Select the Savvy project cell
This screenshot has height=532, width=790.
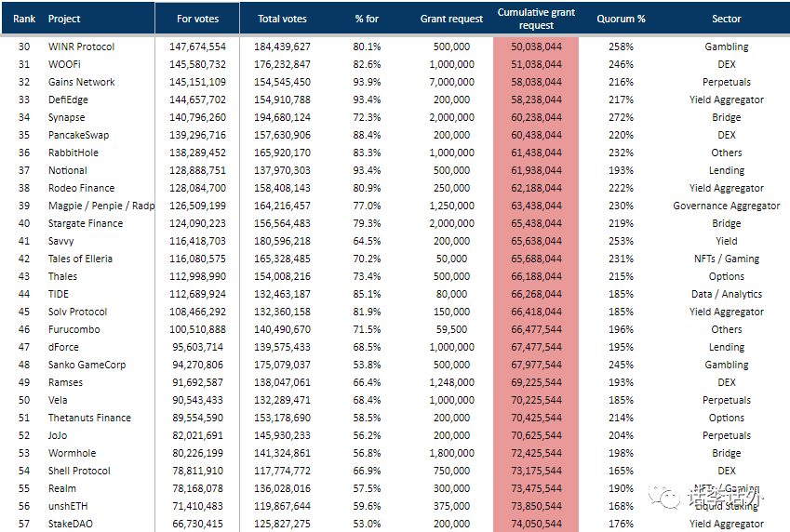tap(61, 241)
